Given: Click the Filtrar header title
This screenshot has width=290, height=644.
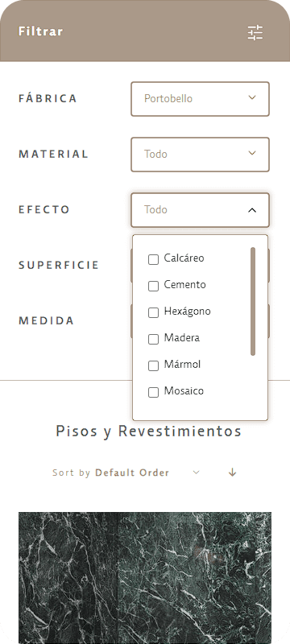Looking at the screenshot, I should (40, 31).
